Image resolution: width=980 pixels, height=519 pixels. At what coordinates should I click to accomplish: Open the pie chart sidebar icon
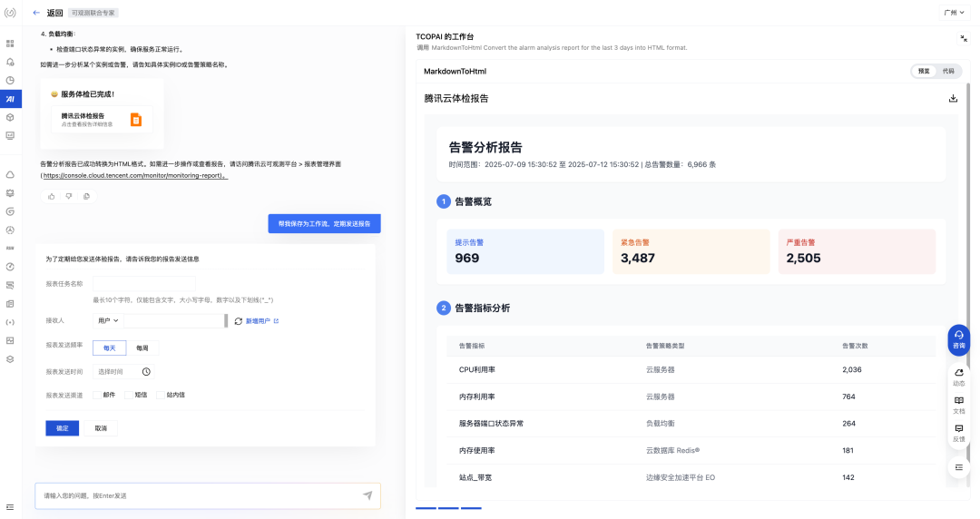[x=10, y=81]
